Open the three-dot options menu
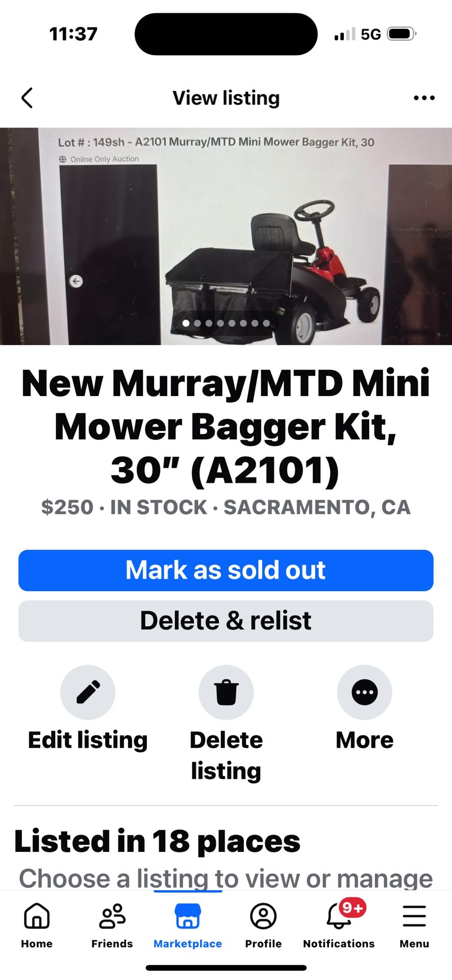 424,98
